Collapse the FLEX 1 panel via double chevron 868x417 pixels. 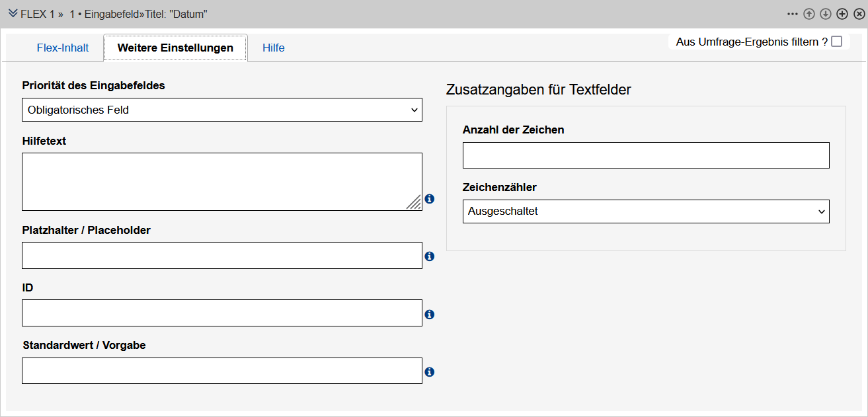tap(13, 14)
